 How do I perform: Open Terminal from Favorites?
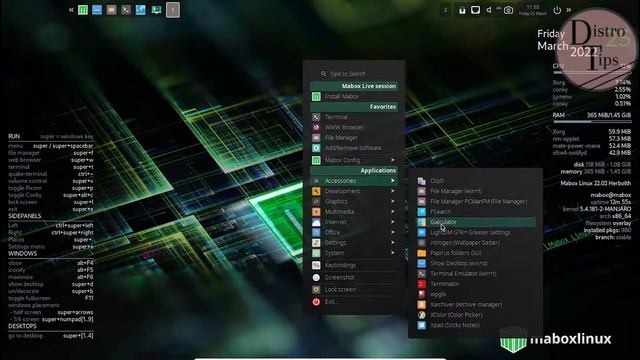pos(354,117)
